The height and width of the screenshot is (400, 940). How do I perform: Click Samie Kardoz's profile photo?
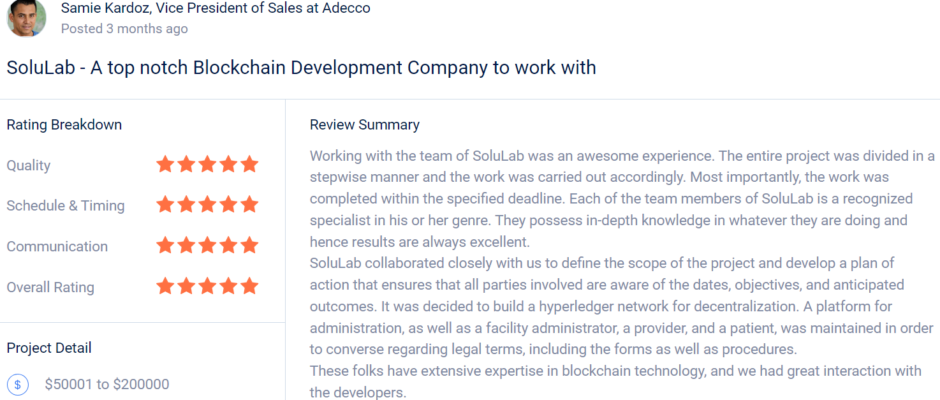[x=26, y=18]
